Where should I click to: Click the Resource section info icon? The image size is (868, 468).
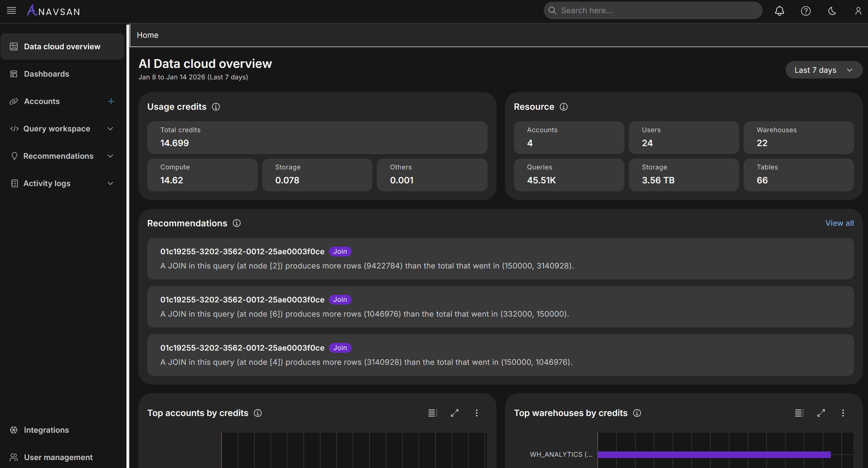pos(563,106)
